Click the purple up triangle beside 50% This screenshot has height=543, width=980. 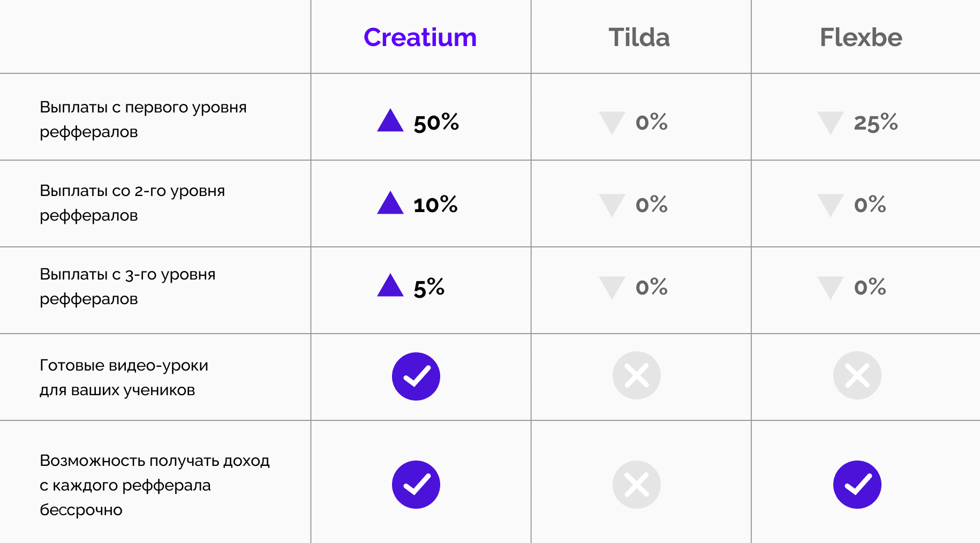coord(390,122)
